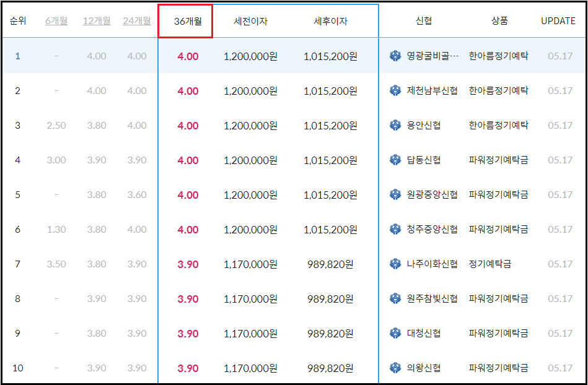Open the 12개월 rate column sorting link
This screenshot has width=588, height=385.
pos(96,20)
